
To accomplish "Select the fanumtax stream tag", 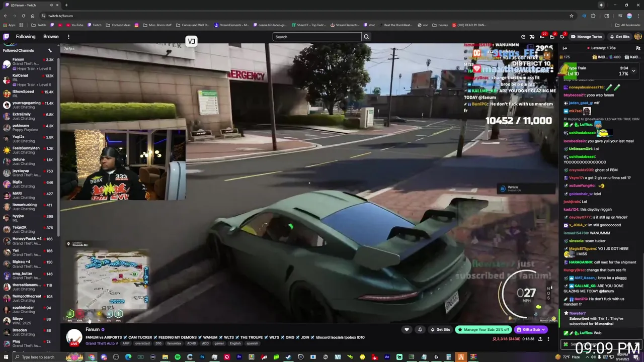I will (x=174, y=343).
